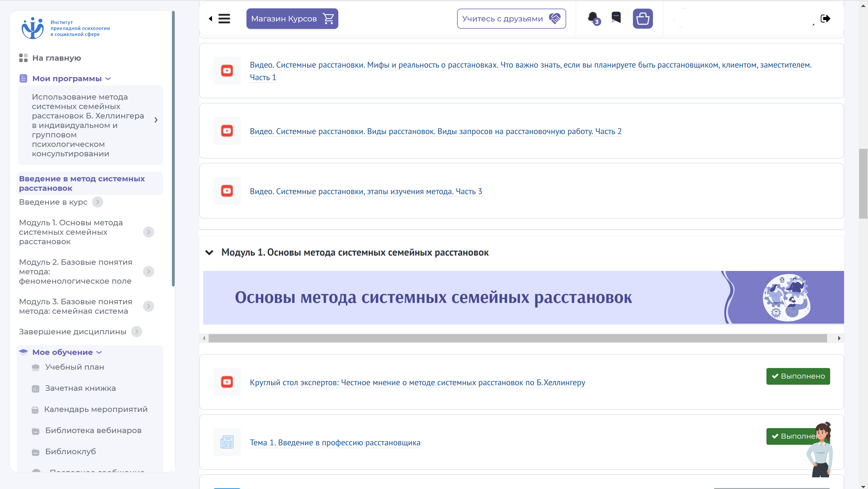Click the logout arrow icon

pos(825,19)
